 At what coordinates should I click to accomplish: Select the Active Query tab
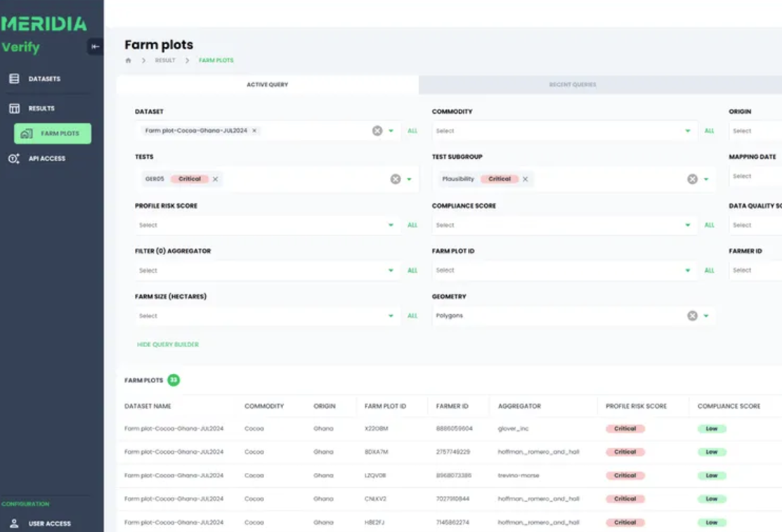pyautogui.click(x=267, y=84)
